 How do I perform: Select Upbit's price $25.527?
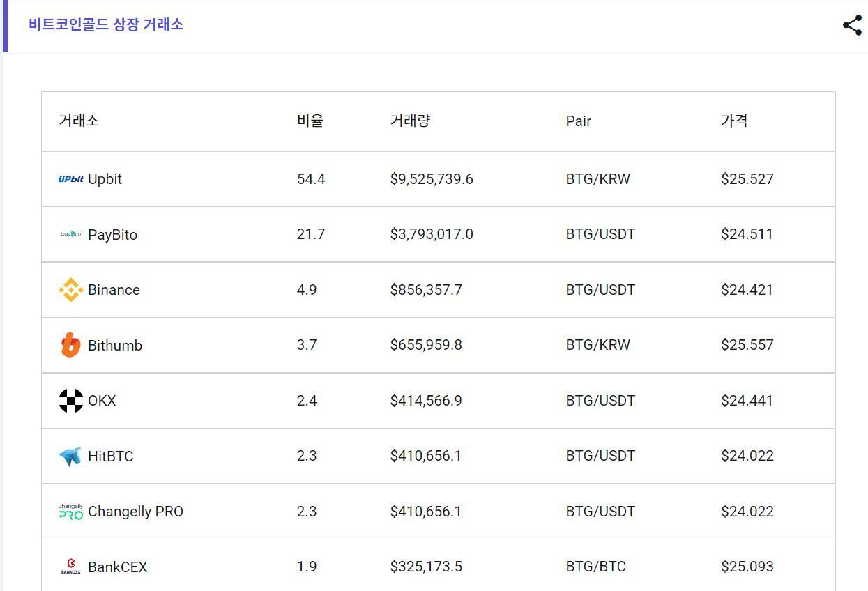coord(747,179)
